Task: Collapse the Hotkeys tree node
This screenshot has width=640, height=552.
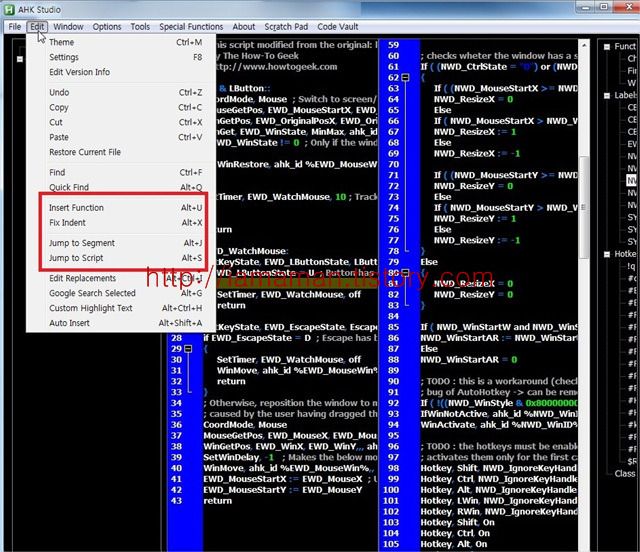Action: pos(607,254)
